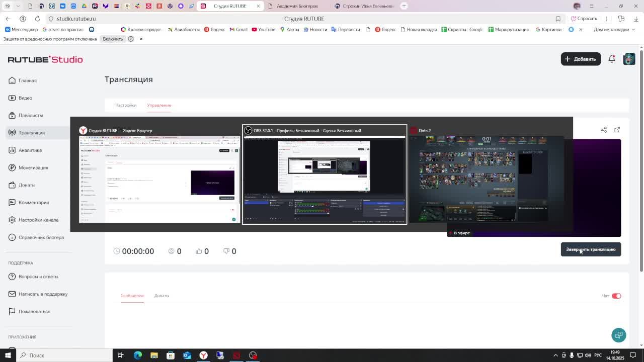Select Студия RUTUBE Яндекс Браузер thumbnail
The height and width of the screenshot is (362, 644).
[x=159, y=174]
